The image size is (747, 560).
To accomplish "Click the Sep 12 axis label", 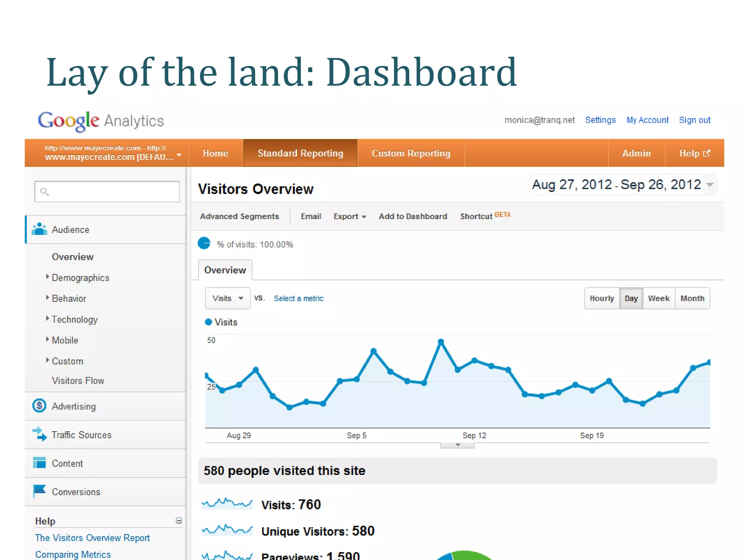I will point(474,435).
